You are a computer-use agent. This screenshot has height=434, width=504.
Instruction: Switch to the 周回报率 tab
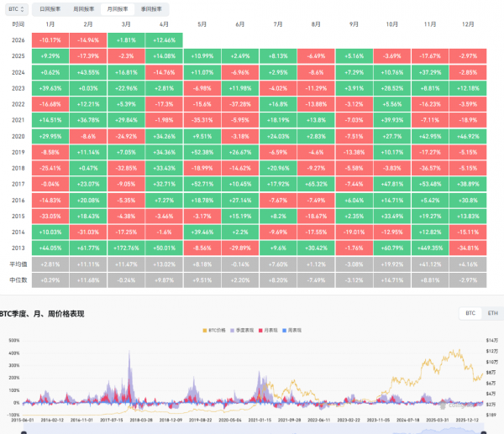point(84,8)
